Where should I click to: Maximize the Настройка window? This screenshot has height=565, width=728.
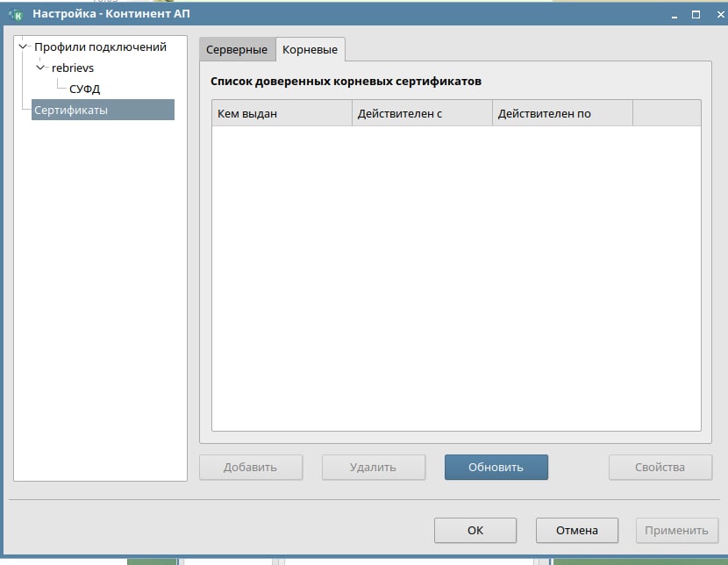click(x=696, y=15)
